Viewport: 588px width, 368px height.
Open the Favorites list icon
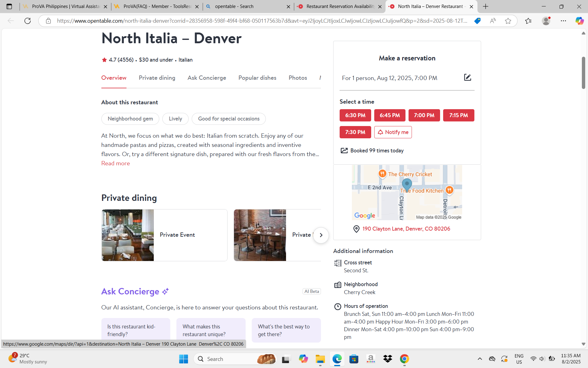(528, 21)
